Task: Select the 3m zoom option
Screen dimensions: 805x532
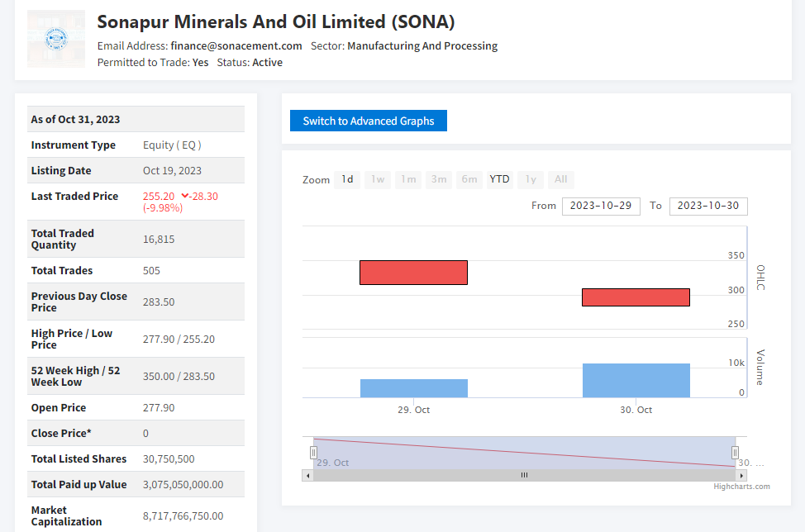Action: click(438, 179)
